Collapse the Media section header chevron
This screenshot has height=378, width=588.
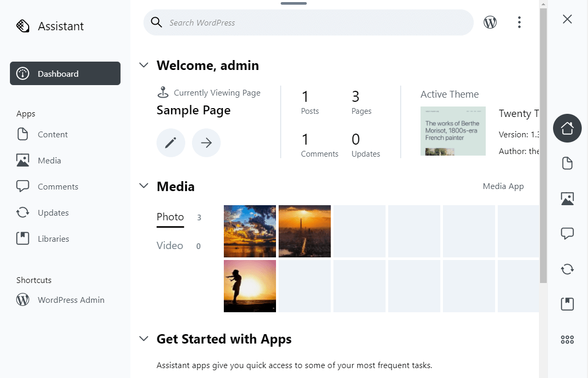tap(143, 186)
